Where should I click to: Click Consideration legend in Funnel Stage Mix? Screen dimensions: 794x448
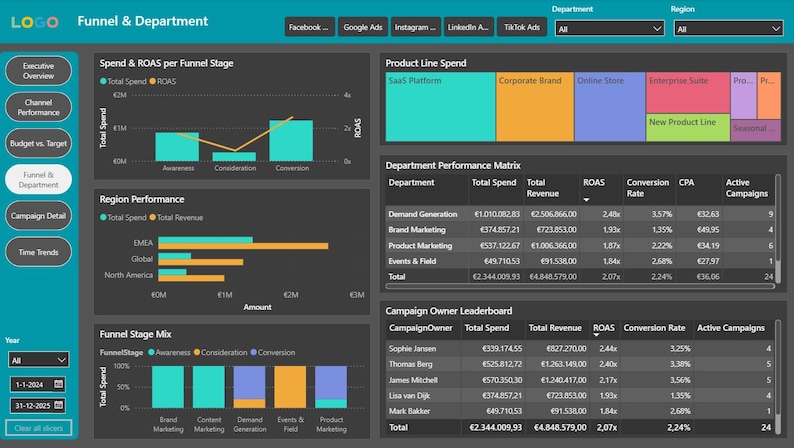[x=221, y=352]
